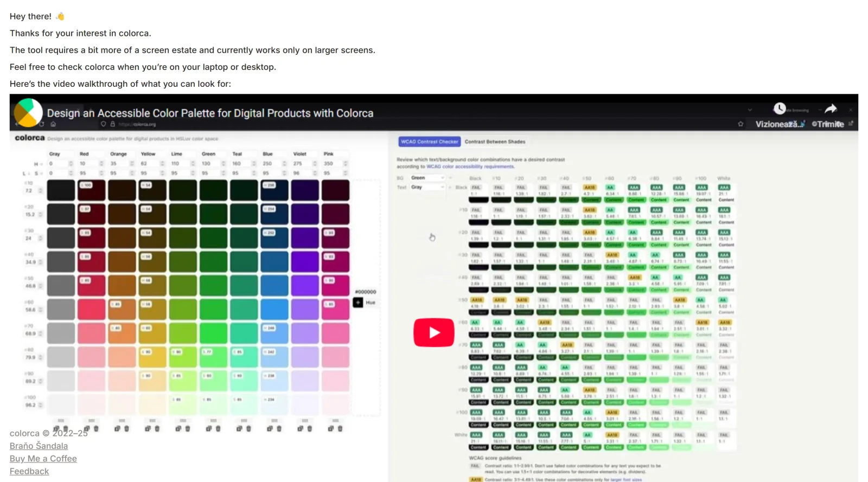The image size is (868, 482).
Task: Click the 'colorca © 2022–25' footer text
Action: 49,433
